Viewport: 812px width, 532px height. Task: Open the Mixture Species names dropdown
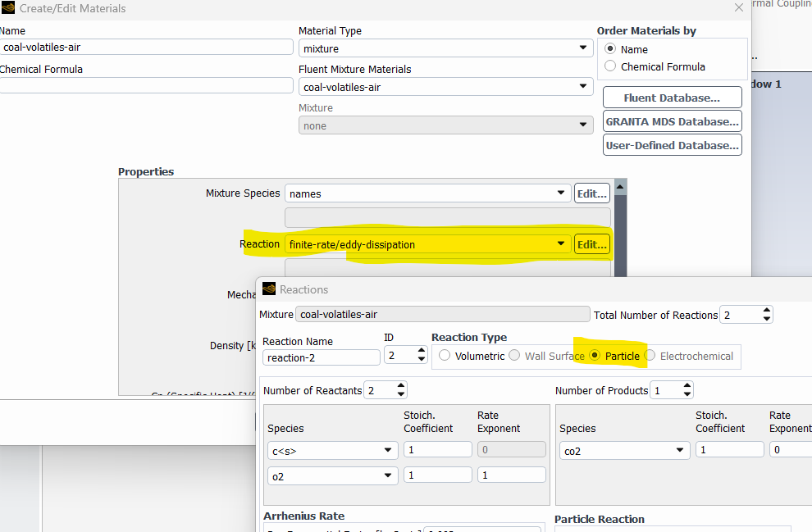tap(427, 193)
